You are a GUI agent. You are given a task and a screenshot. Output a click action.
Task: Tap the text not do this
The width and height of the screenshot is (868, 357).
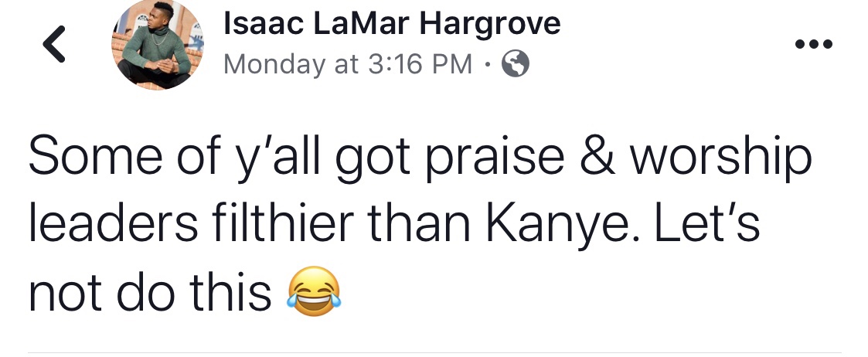(x=150, y=293)
